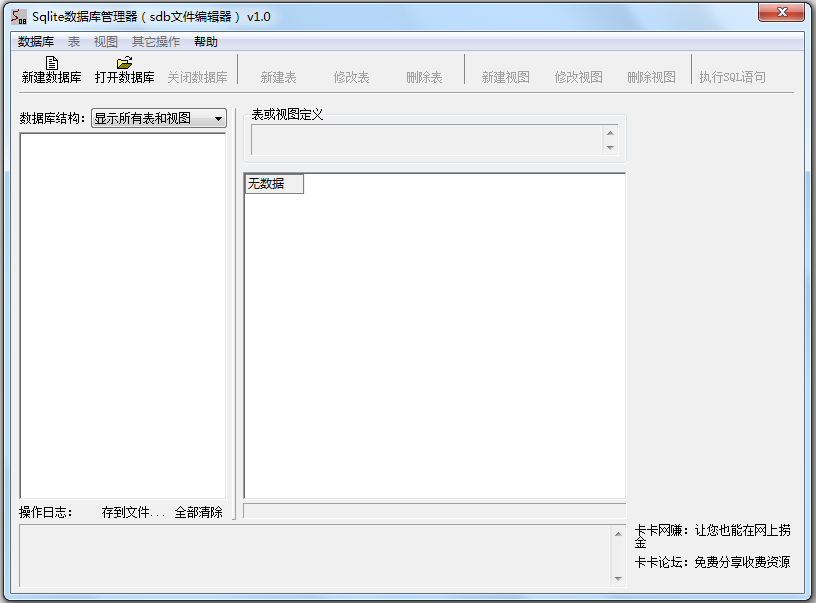Click the open database folder icon
The image size is (816, 603).
[124, 63]
